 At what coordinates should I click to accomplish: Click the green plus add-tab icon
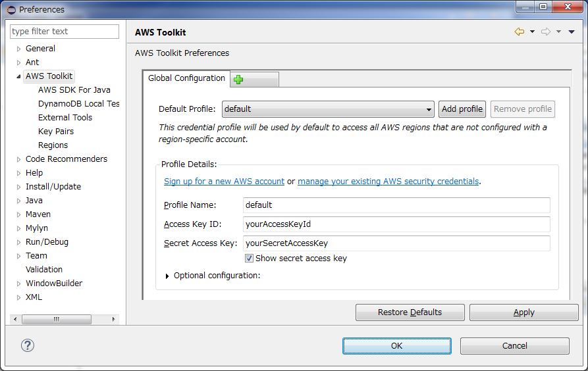238,80
